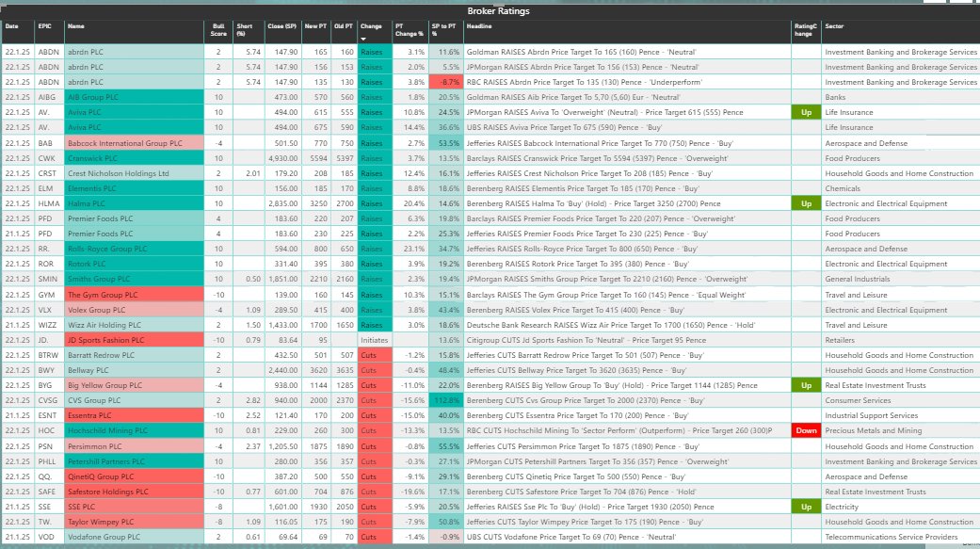The height and width of the screenshot is (549, 980).
Task: Select Vodafone Group PLC name cell
Action: point(134,537)
